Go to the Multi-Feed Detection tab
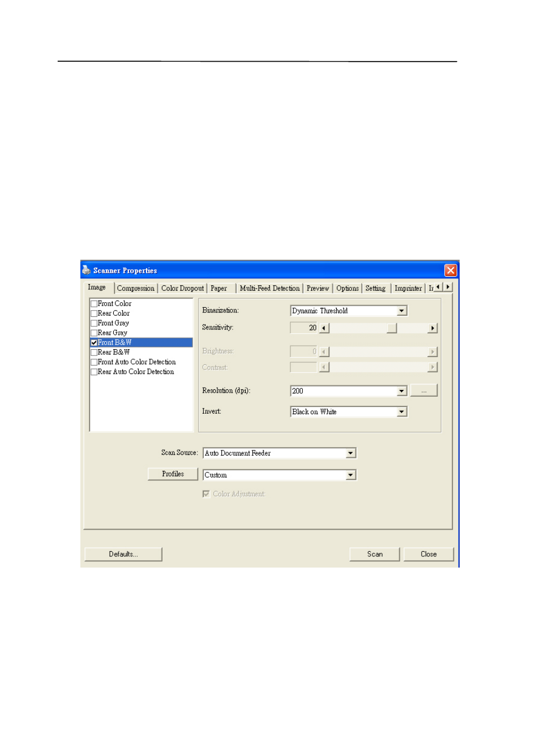 click(269, 289)
